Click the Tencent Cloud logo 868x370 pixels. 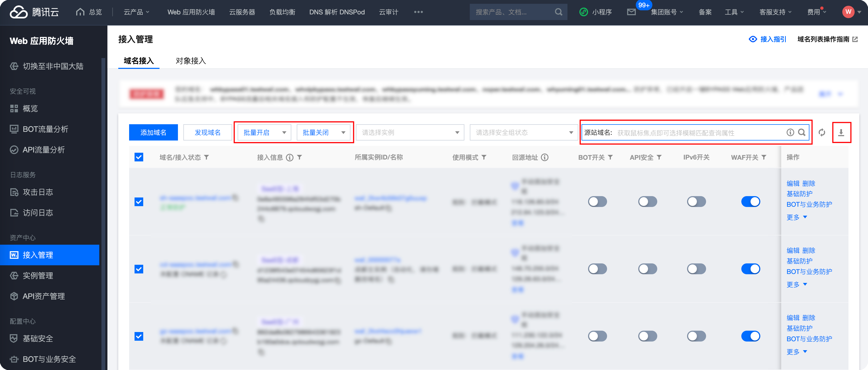34,12
